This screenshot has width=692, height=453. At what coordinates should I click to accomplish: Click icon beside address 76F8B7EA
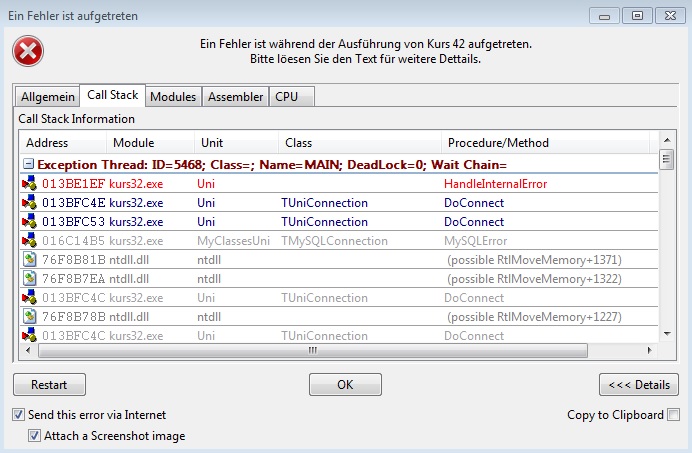[x=30, y=279]
